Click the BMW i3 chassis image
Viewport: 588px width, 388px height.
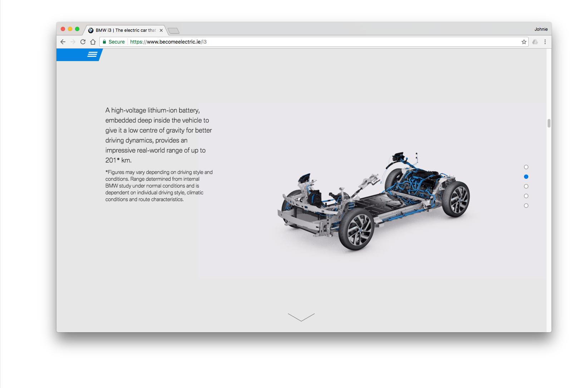pos(374,201)
